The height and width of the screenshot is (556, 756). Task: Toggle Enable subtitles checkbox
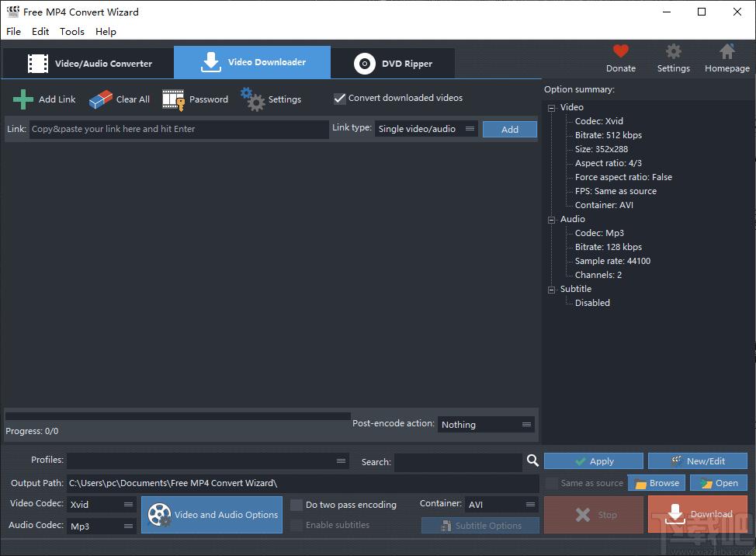pyautogui.click(x=297, y=525)
